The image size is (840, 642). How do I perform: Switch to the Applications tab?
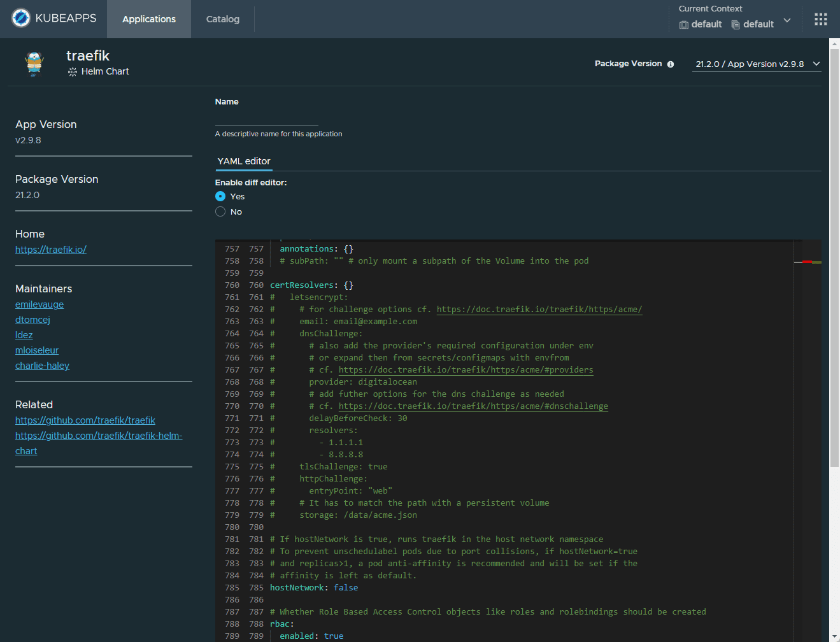tap(149, 19)
